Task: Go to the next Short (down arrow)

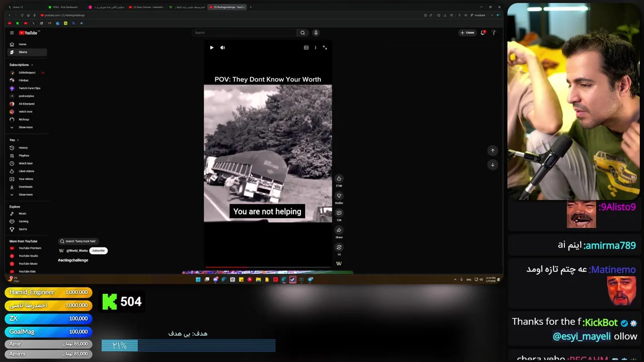Action: click(x=493, y=164)
